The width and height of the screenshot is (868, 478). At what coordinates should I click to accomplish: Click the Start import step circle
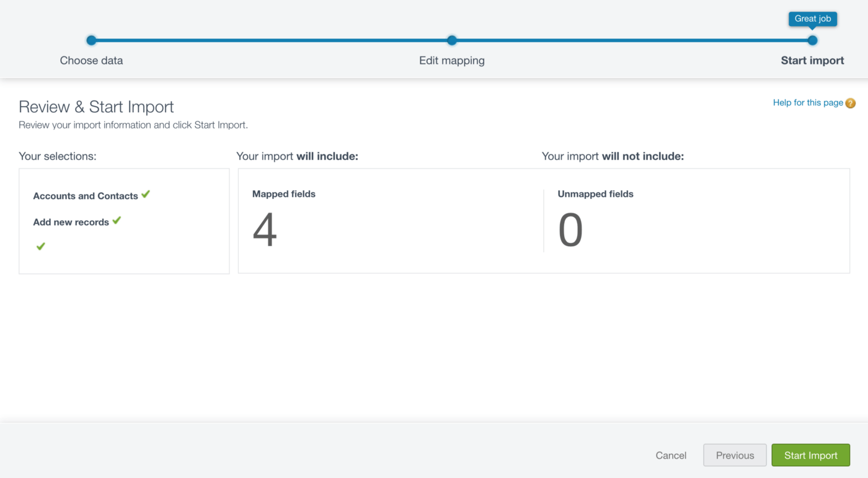(x=812, y=40)
